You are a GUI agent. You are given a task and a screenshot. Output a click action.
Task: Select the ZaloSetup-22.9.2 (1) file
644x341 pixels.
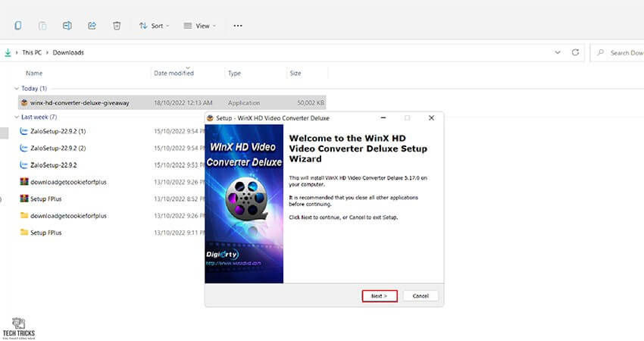point(58,131)
